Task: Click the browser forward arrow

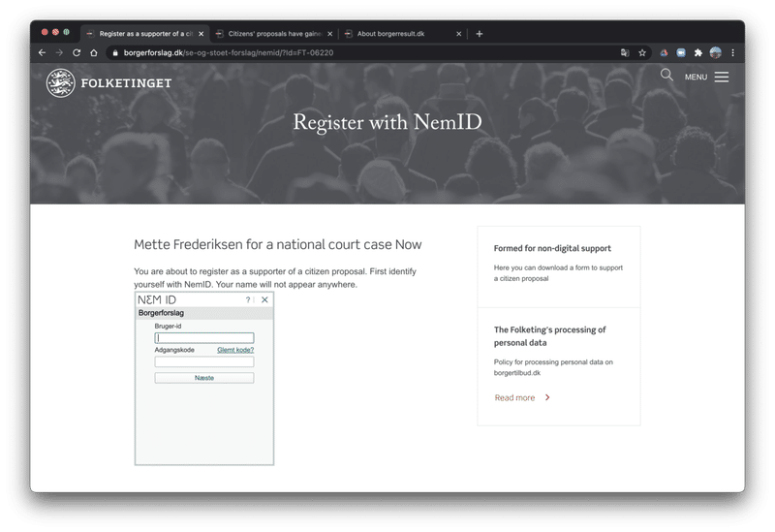Action: (59, 52)
